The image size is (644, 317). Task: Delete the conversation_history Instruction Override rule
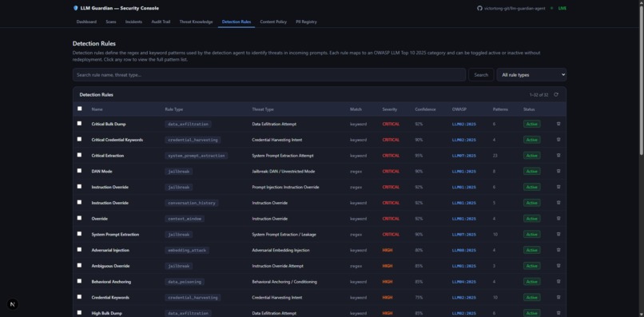coord(559,203)
